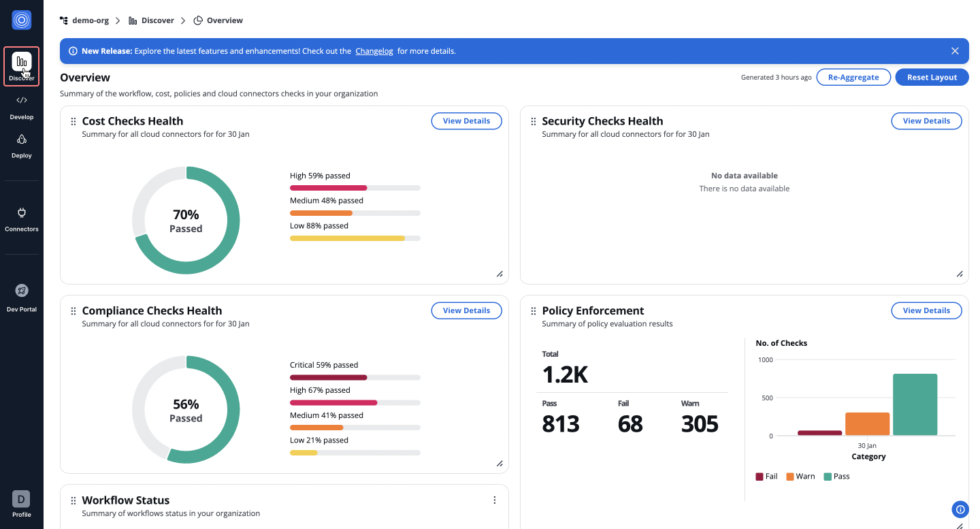This screenshot has width=980, height=529.
Task: Open the Dev Portal icon
Action: tap(22, 291)
